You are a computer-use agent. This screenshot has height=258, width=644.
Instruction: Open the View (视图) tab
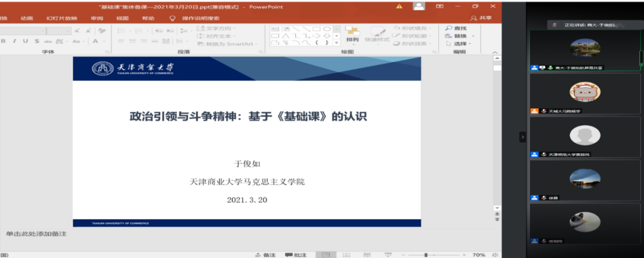coord(122,18)
